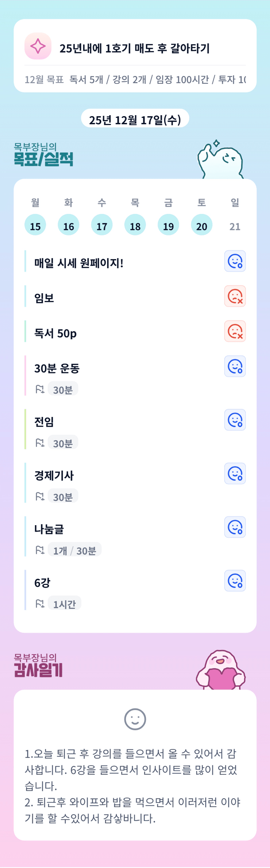Image resolution: width=270 pixels, height=868 pixels.
Task: Toggle the failed status face for 임보
Action: click(x=235, y=296)
